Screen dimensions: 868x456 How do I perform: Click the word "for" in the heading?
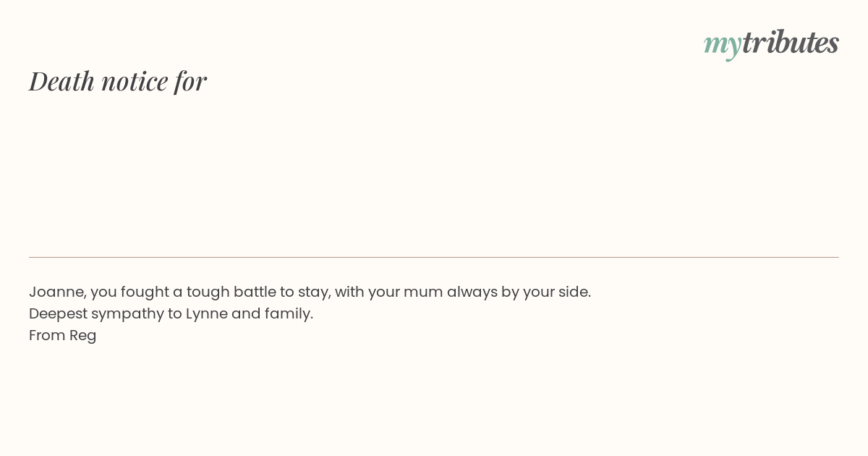[190, 81]
